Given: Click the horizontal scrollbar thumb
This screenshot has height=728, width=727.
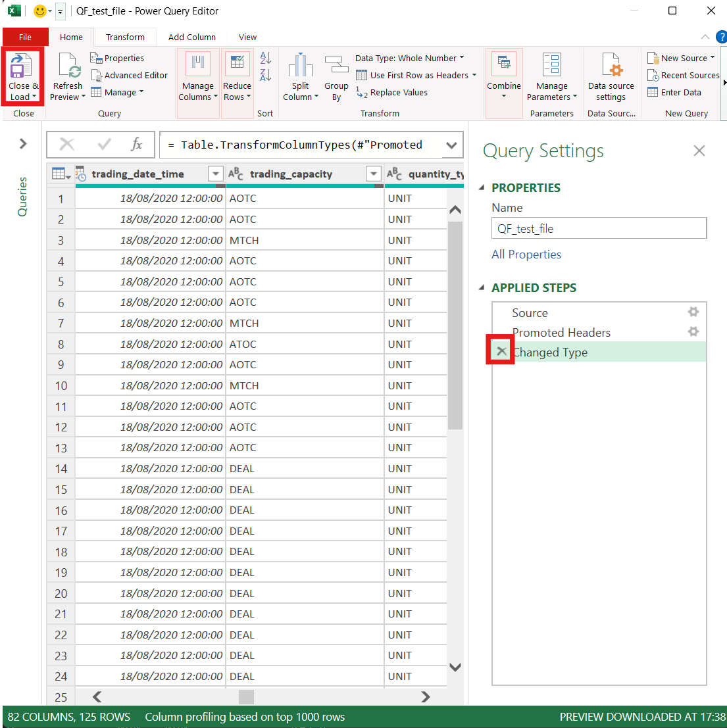Looking at the screenshot, I should tap(246, 697).
